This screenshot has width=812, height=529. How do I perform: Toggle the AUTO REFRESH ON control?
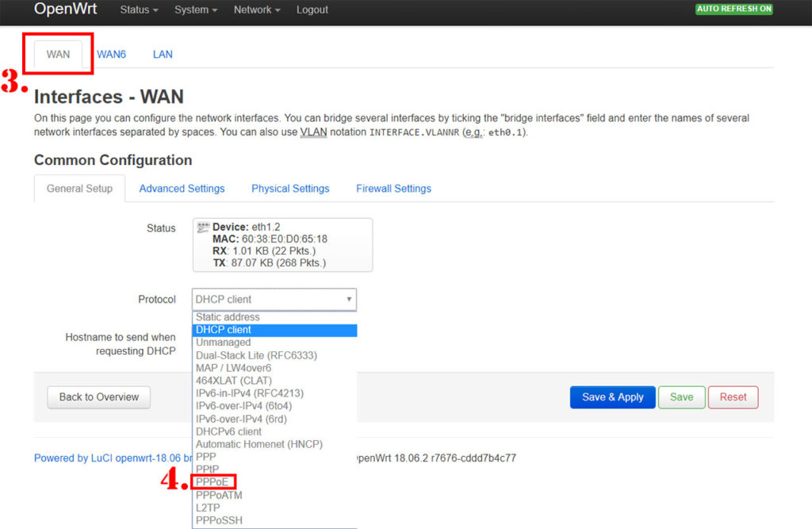tap(733, 10)
